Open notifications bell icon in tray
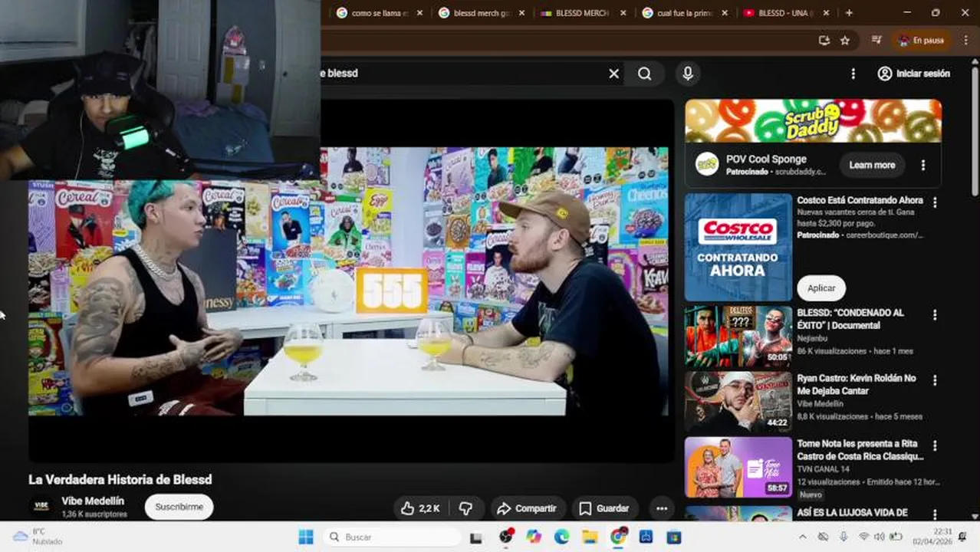The height and width of the screenshot is (552, 980). (963, 537)
